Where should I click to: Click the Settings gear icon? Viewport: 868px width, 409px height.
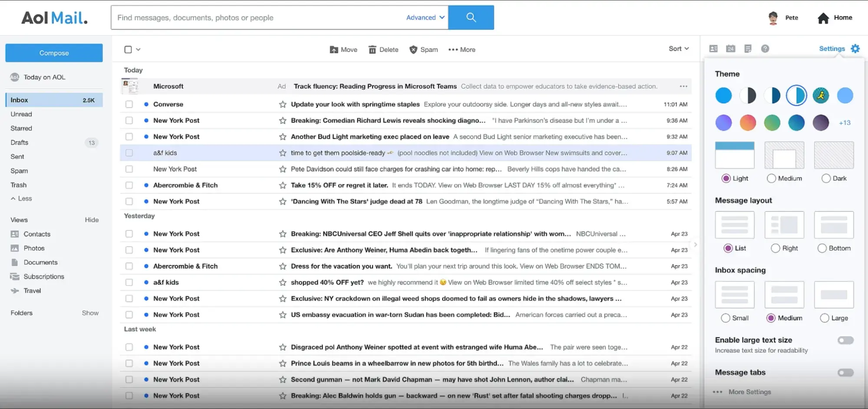tap(855, 49)
